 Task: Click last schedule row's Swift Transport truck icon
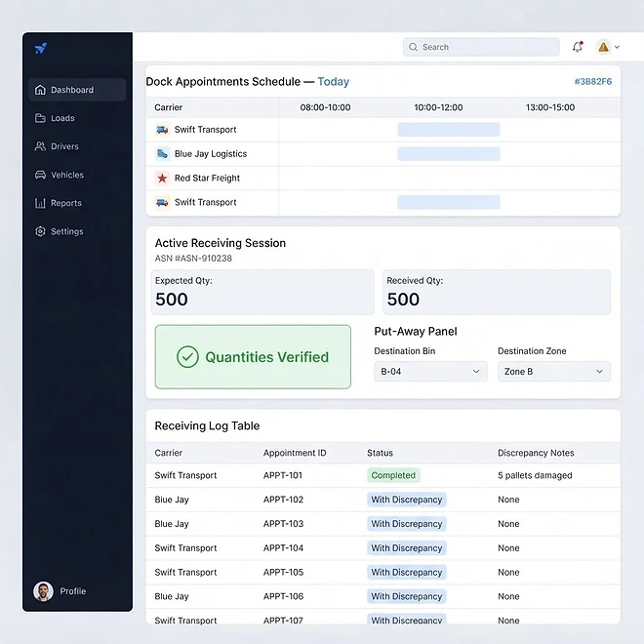pos(162,202)
